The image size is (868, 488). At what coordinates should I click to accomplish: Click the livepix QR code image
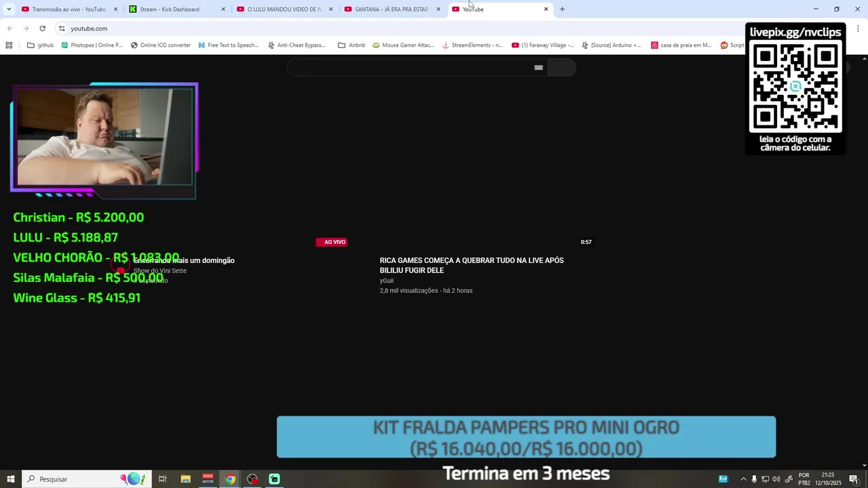coord(795,86)
